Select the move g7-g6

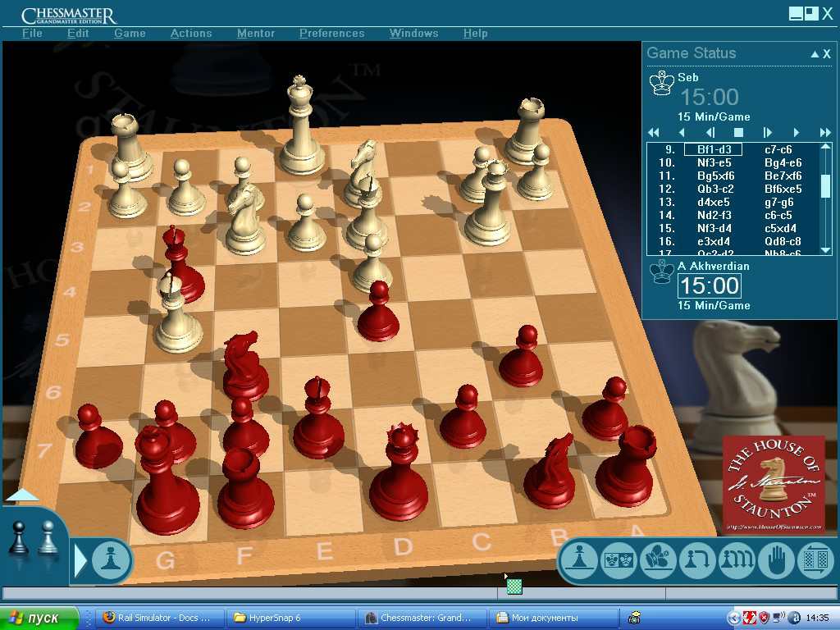point(779,202)
